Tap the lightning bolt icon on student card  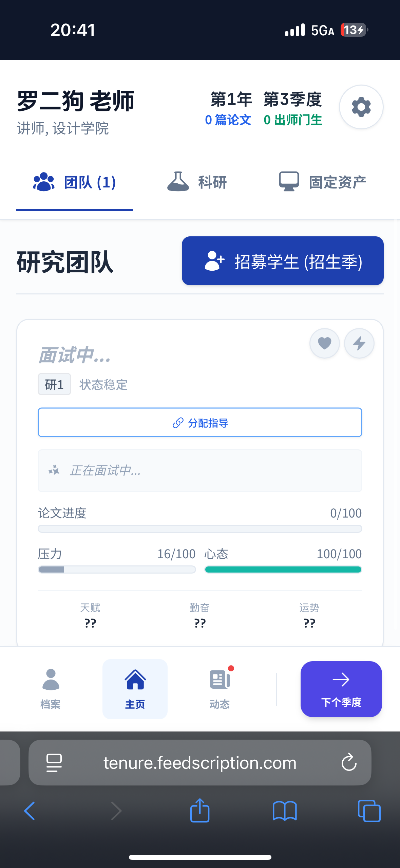[x=359, y=343]
